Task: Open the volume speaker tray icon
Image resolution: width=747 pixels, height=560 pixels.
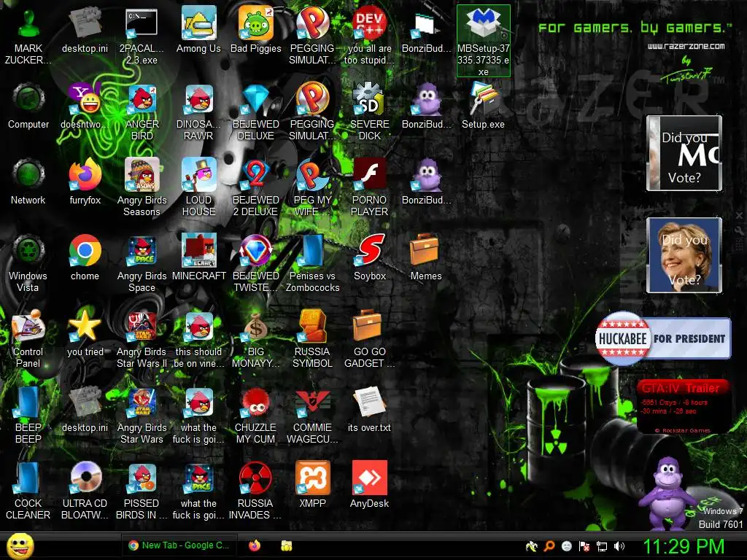Action: 619,546
